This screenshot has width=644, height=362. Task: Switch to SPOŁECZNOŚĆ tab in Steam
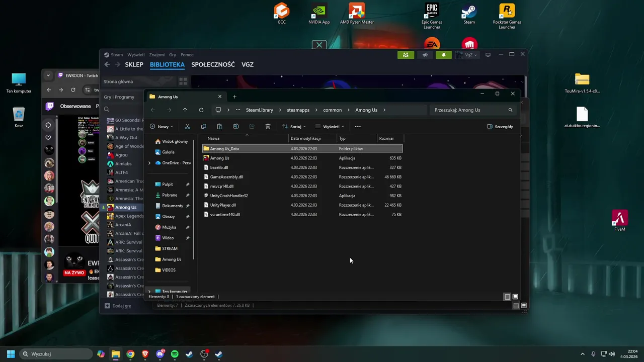tap(213, 65)
